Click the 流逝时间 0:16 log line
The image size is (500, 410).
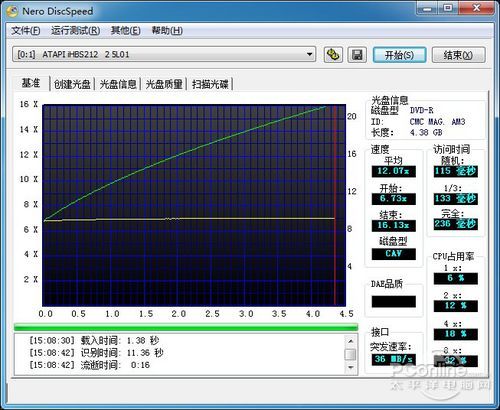(90, 365)
